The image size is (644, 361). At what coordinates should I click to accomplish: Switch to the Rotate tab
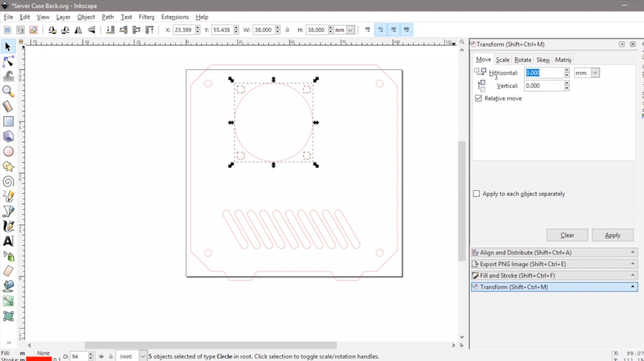(x=522, y=60)
